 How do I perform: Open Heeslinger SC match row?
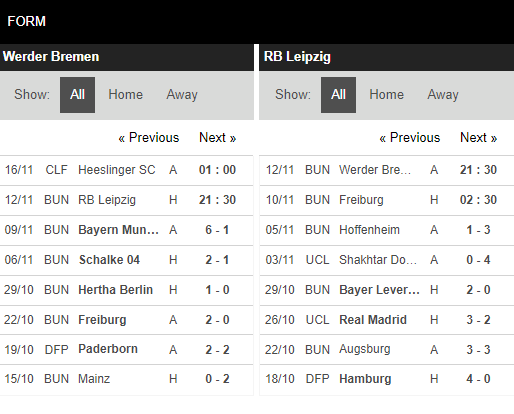(x=127, y=170)
